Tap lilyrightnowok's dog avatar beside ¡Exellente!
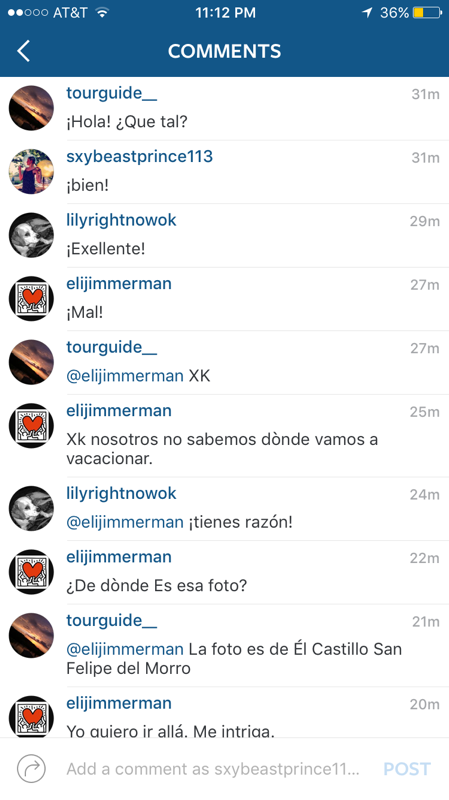The image size is (449, 800). pyautogui.click(x=31, y=235)
